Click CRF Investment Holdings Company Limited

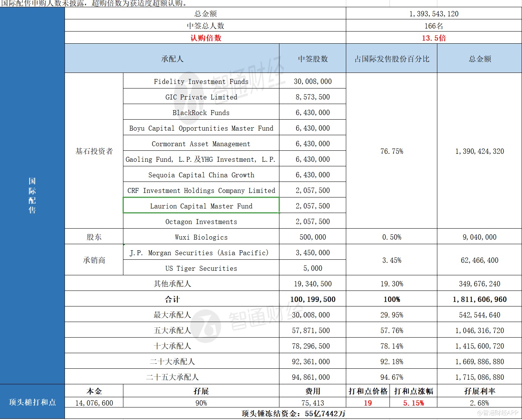coord(201,190)
